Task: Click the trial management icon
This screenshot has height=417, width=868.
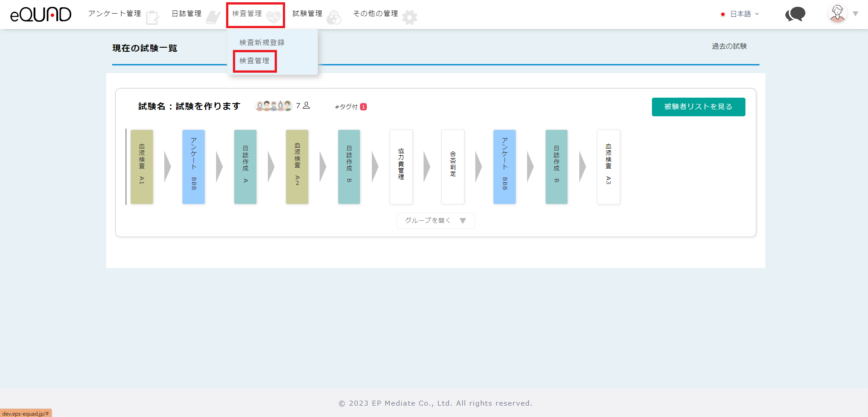Action: click(334, 17)
